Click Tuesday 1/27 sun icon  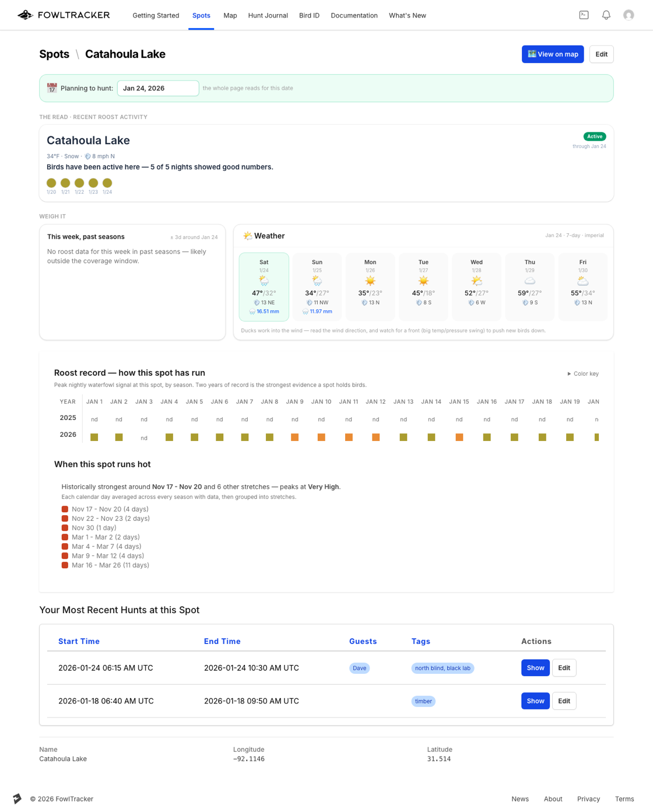(423, 281)
